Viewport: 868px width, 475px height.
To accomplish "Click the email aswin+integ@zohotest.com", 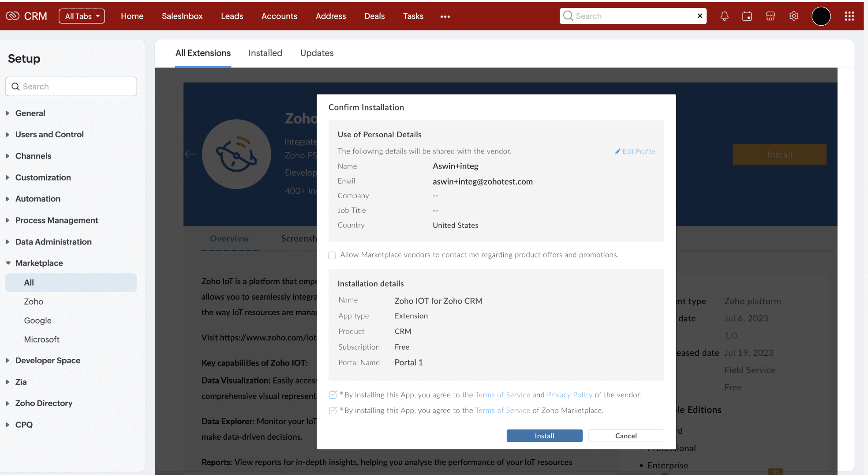I will coord(483,181).
